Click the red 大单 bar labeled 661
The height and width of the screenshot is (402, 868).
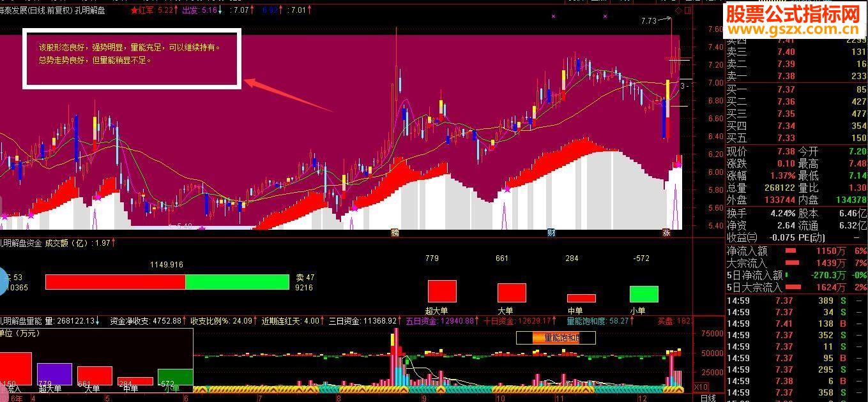(512, 293)
